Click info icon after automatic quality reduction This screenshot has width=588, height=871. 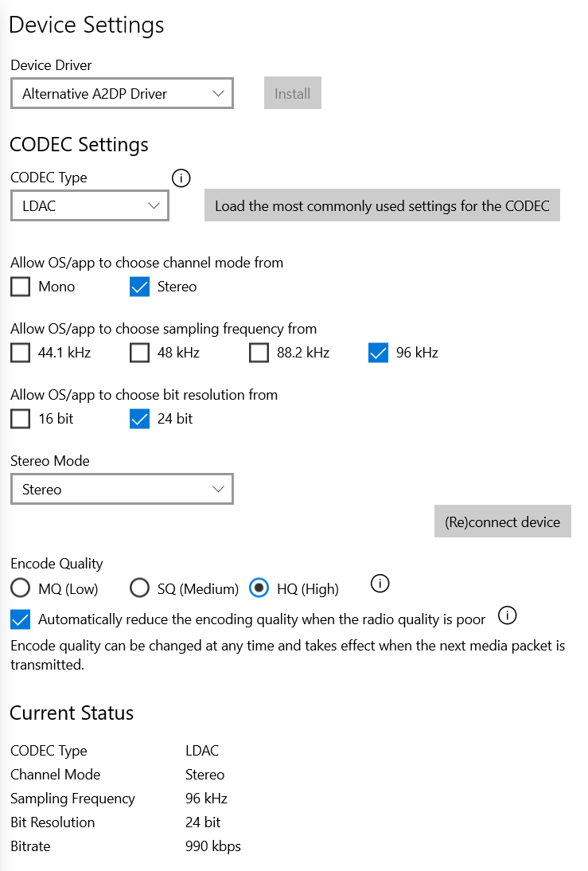point(508,615)
